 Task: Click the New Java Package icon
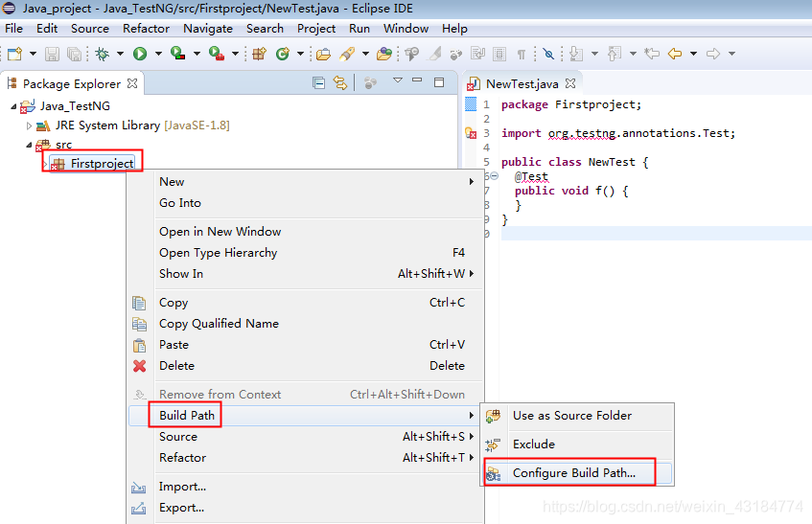coord(259,54)
